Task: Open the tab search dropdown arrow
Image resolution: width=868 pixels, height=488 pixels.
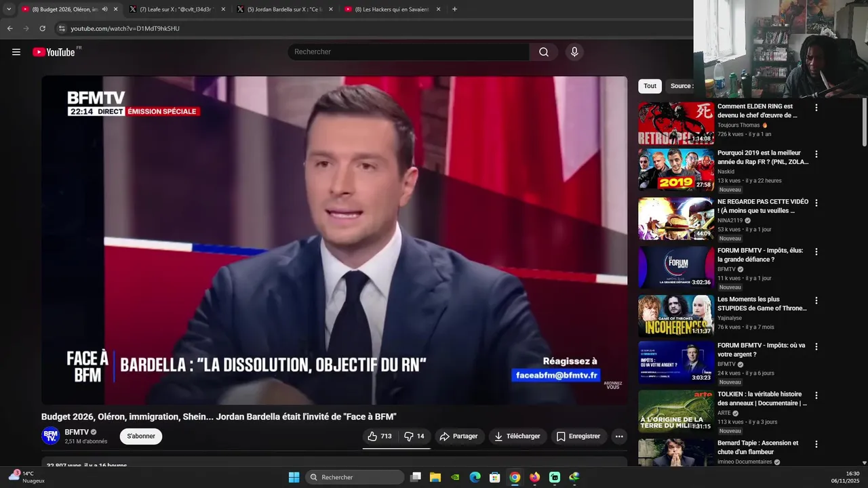Action: click(x=9, y=9)
